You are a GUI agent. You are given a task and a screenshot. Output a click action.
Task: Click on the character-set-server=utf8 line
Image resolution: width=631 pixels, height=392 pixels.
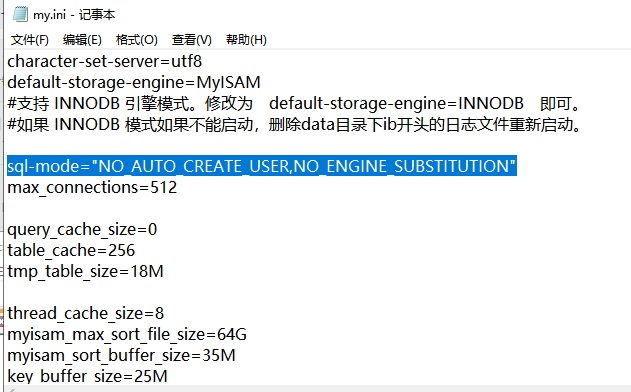[105, 62]
